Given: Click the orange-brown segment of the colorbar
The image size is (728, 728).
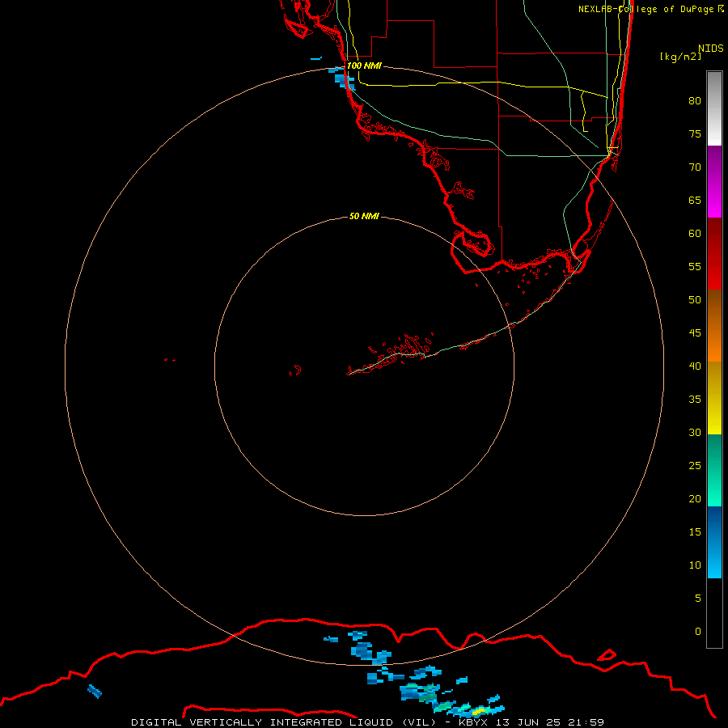Looking at the screenshot, I should pos(714,325).
